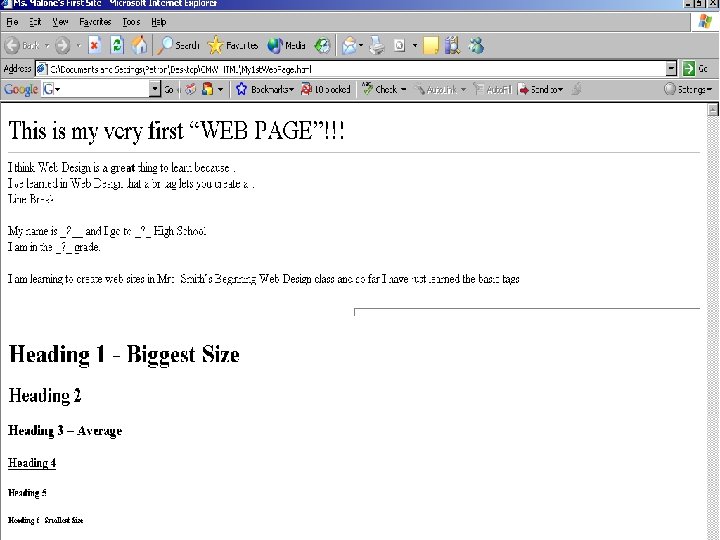
Task: Click the Google search box
Action: (x=96, y=89)
